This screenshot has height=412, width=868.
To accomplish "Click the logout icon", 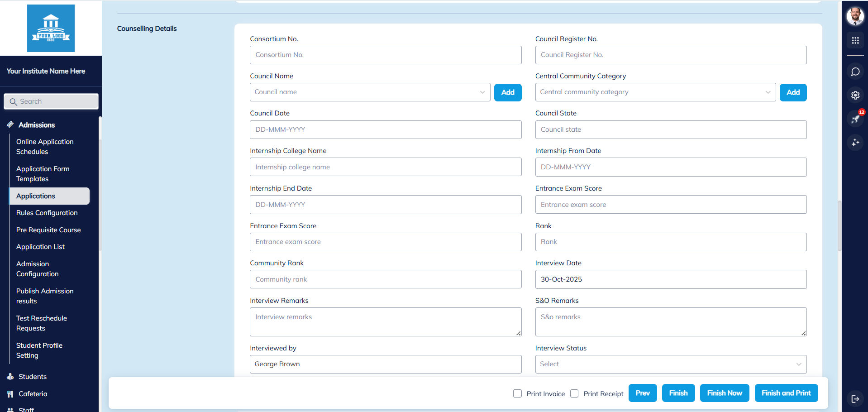I will coord(855,398).
